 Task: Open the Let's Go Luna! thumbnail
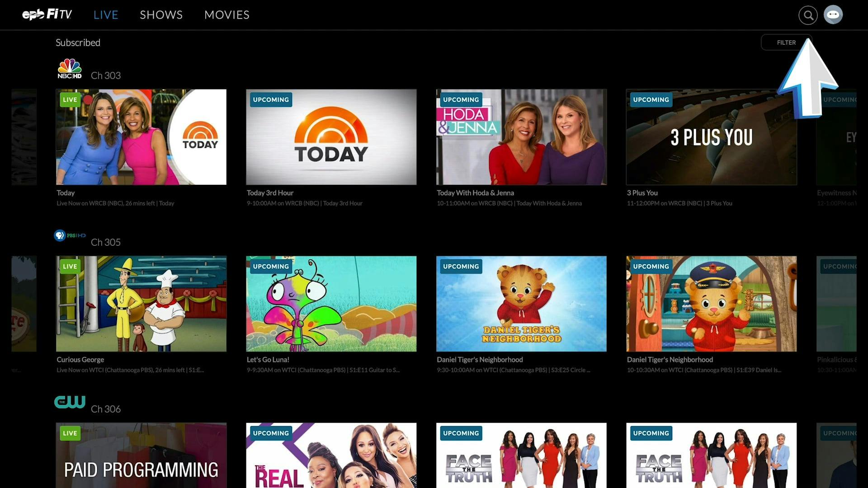pos(331,304)
